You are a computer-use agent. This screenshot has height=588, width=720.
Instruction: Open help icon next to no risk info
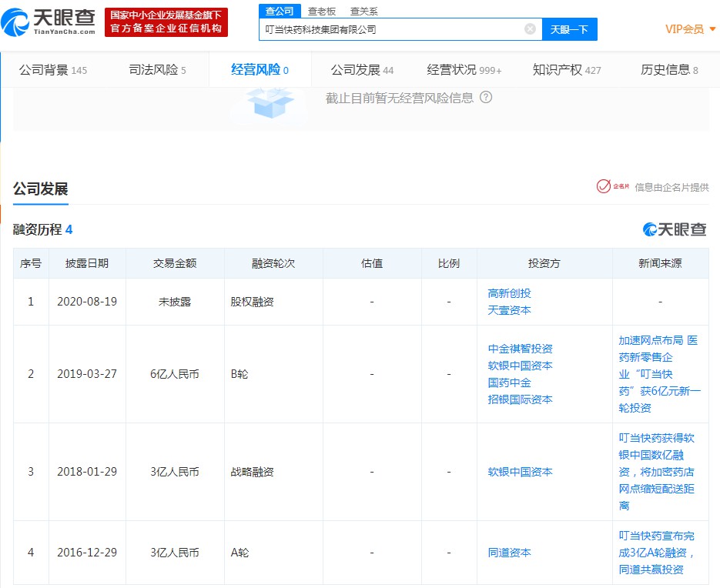486,97
